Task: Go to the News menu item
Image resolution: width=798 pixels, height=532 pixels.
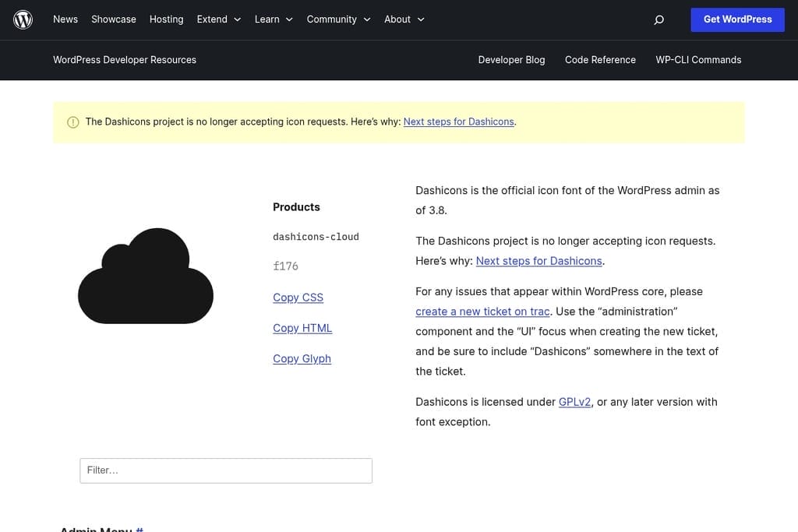Action: [65, 19]
